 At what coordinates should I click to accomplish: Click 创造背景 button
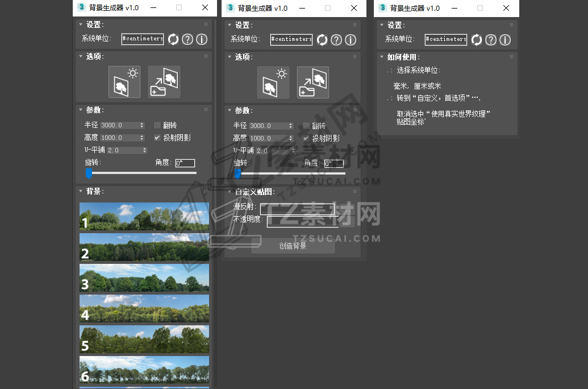click(x=293, y=246)
